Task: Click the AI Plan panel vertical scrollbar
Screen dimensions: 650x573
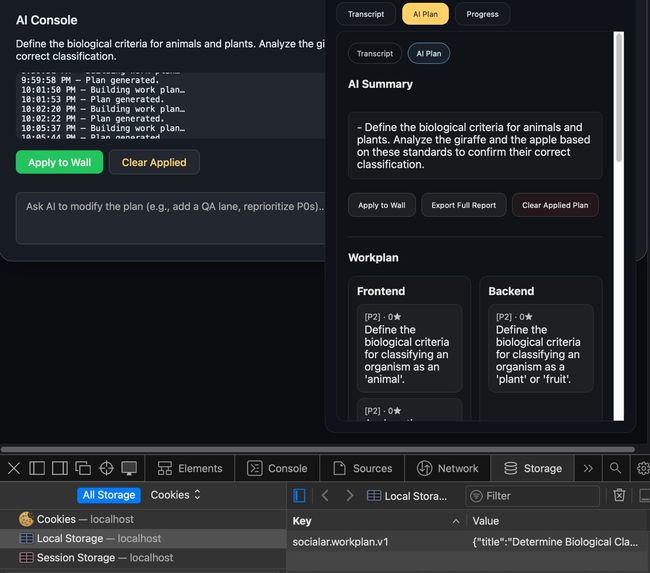Action: (x=619, y=98)
